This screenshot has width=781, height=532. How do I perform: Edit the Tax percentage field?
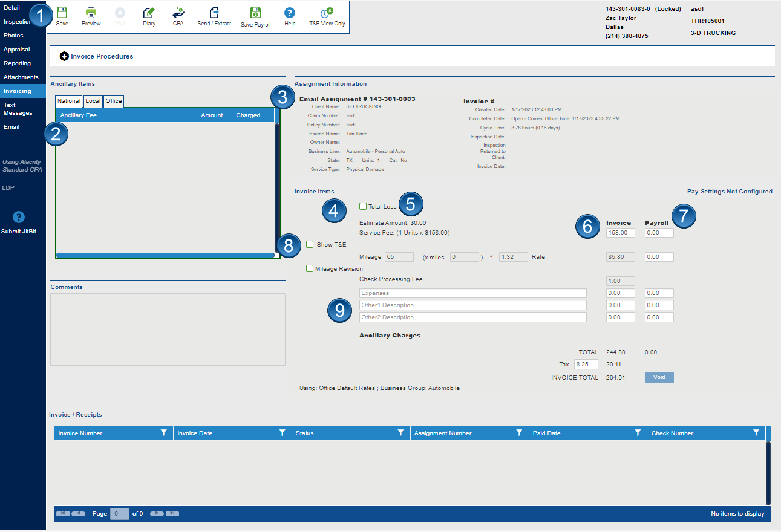[x=585, y=364]
